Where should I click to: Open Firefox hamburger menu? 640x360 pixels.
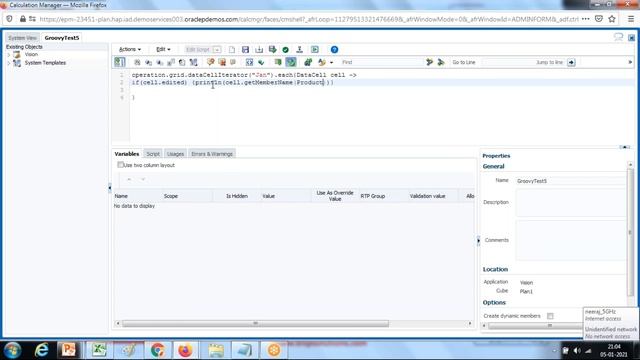coord(631,19)
